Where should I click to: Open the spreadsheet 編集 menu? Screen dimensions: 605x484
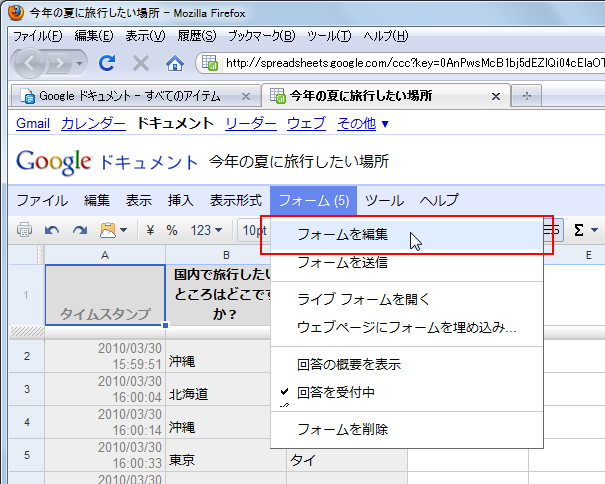click(97, 200)
